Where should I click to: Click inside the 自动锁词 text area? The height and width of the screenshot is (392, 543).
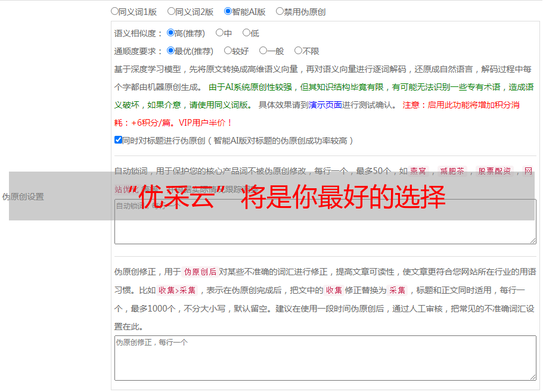(x=325, y=222)
